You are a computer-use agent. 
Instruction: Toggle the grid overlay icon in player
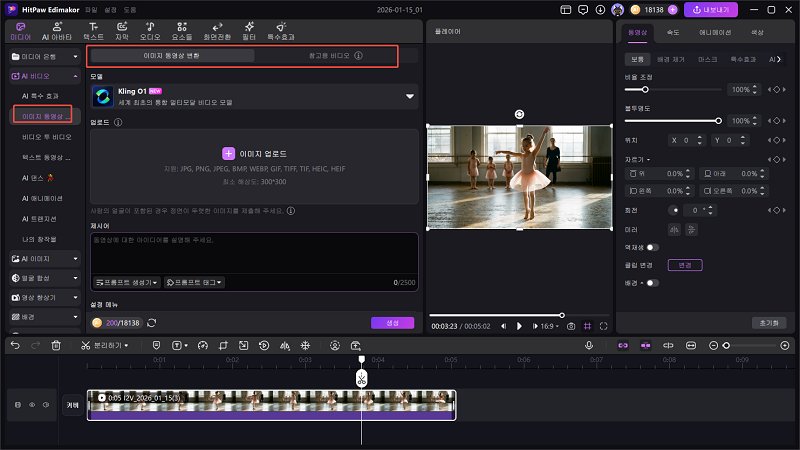(588, 326)
